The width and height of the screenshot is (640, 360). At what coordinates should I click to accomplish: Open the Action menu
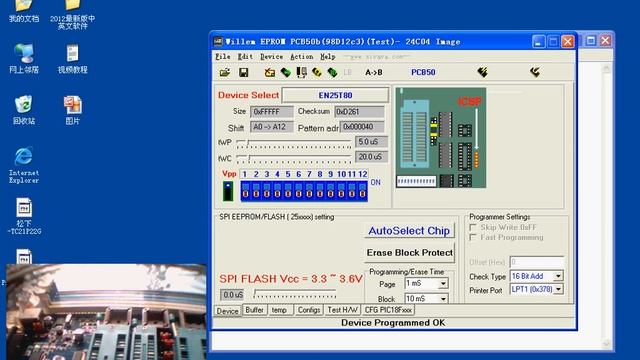(302, 57)
